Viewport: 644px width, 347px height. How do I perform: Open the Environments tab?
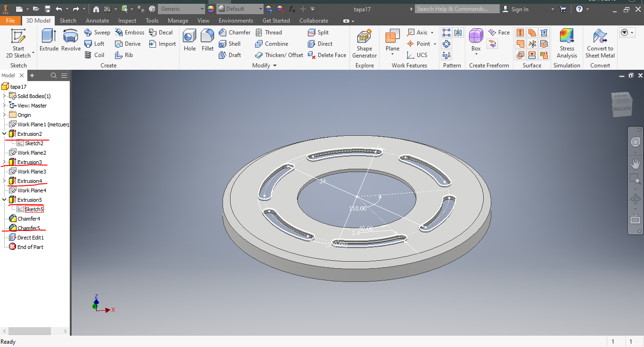click(236, 21)
